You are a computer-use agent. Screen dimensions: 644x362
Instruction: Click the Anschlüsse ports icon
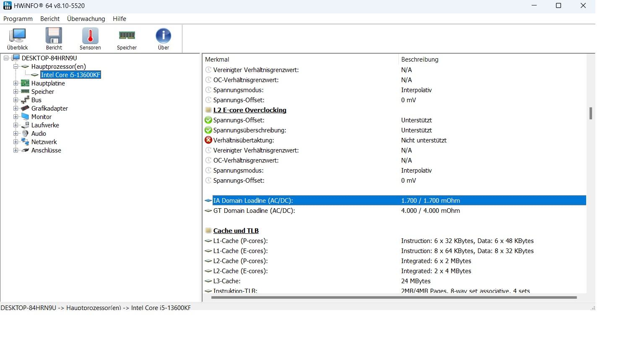[25, 150]
